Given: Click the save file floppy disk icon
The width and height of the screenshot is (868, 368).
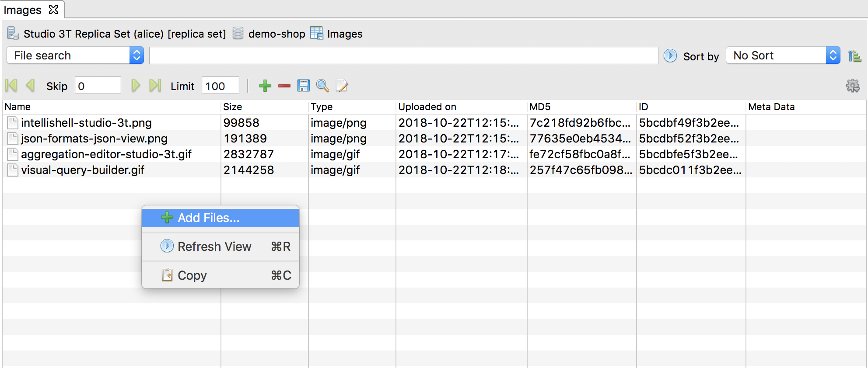Looking at the screenshot, I should pos(303,86).
